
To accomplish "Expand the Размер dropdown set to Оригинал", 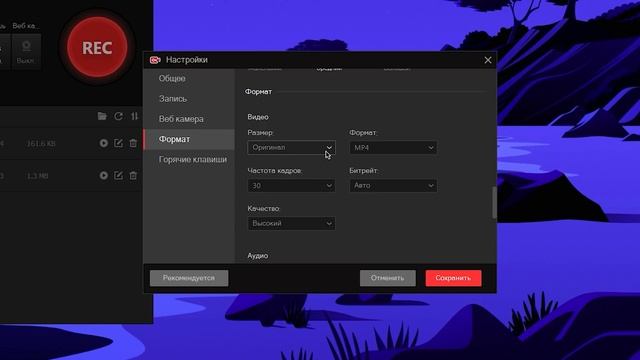I will pyautogui.click(x=291, y=147).
